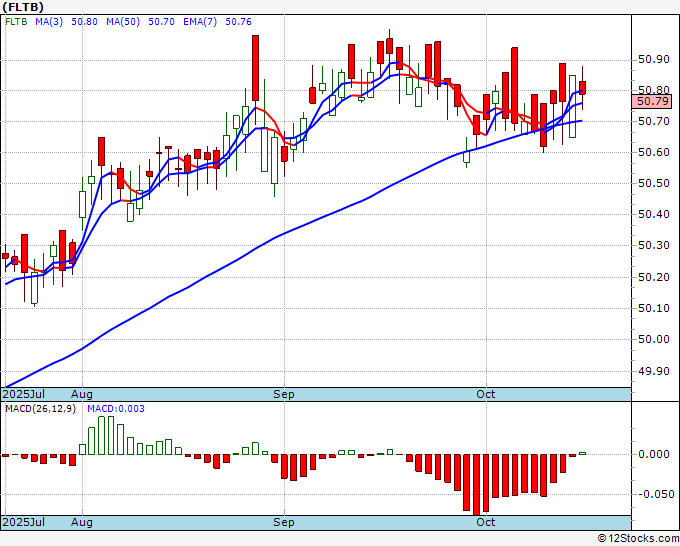Click the 49.90 price axis label

coord(654,371)
